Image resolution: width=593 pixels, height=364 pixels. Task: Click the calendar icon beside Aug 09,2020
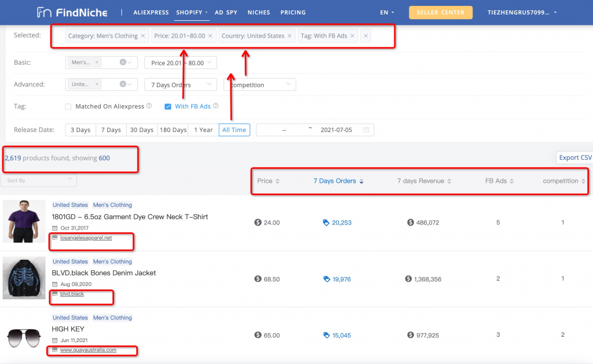coord(55,284)
